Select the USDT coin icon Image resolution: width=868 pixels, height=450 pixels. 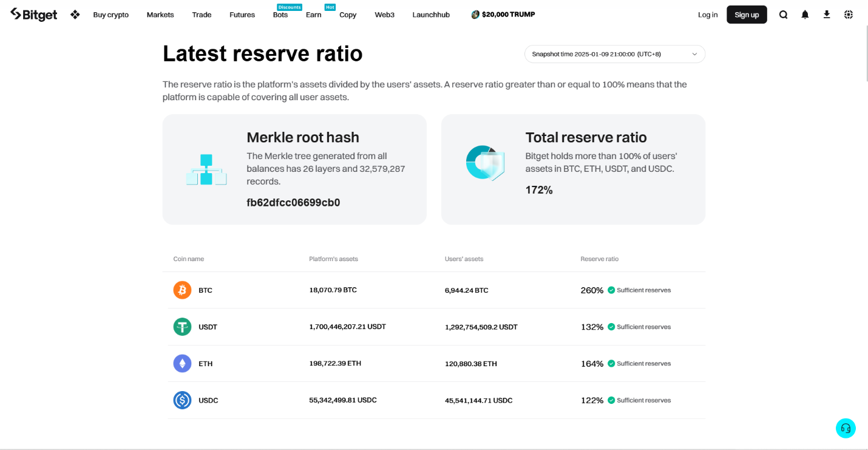coord(181,327)
